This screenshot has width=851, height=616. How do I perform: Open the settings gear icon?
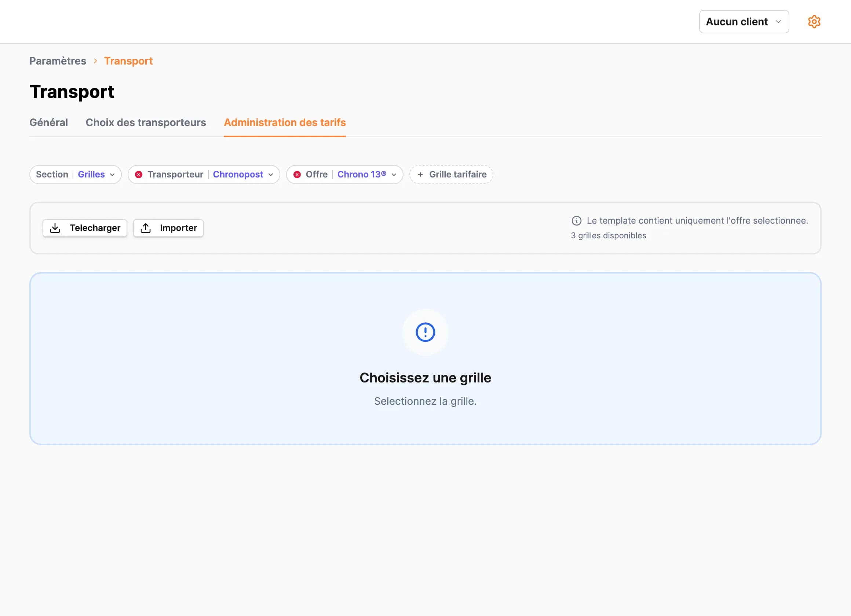(x=814, y=21)
